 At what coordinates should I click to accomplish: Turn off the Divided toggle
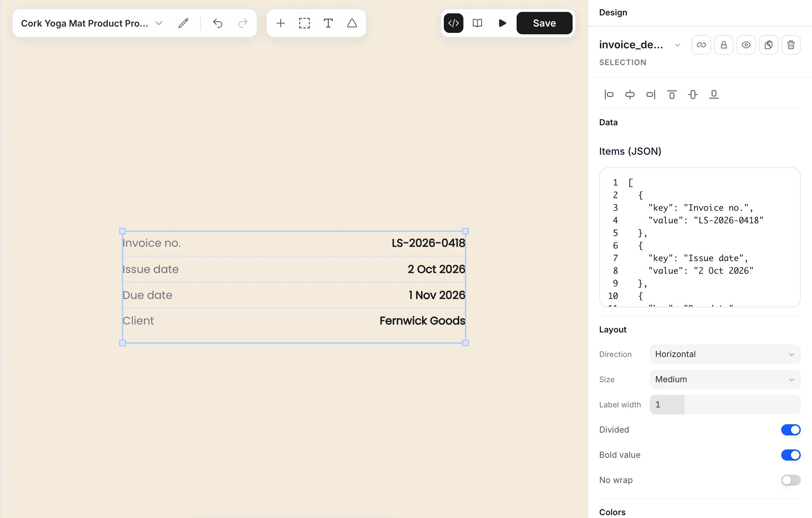pos(791,430)
